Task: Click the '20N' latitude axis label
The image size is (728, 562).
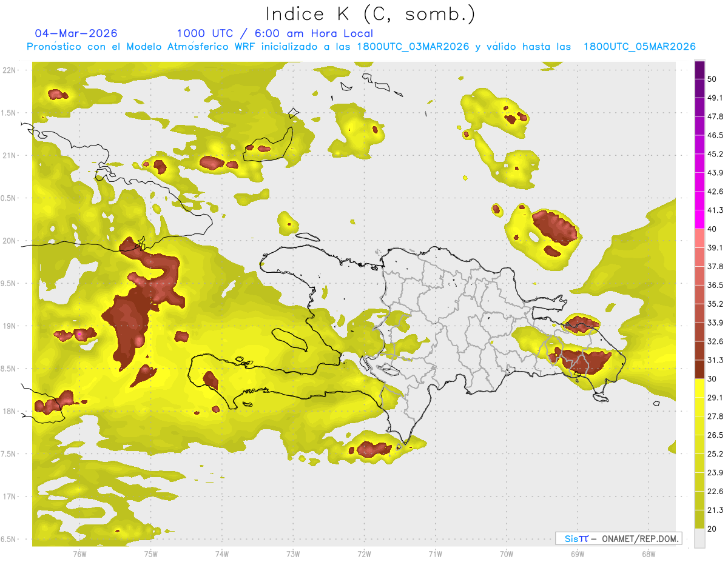Action: coord(10,241)
